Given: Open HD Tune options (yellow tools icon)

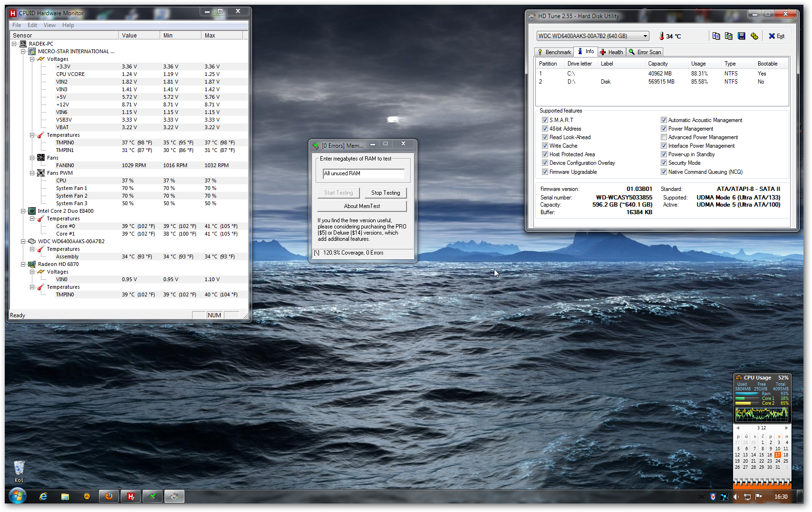Looking at the screenshot, I should pos(754,36).
